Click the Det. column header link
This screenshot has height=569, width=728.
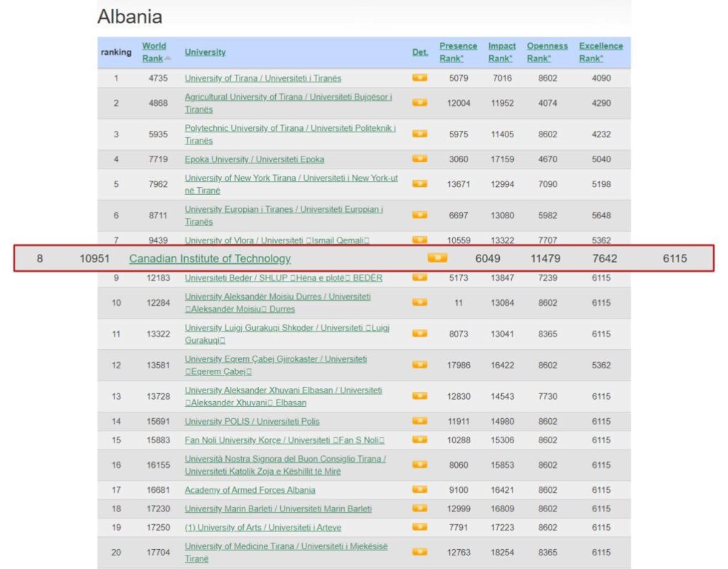tap(420, 52)
